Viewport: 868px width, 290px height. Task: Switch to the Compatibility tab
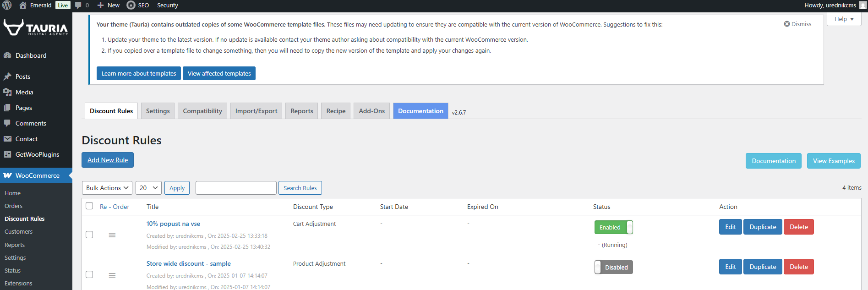point(202,111)
